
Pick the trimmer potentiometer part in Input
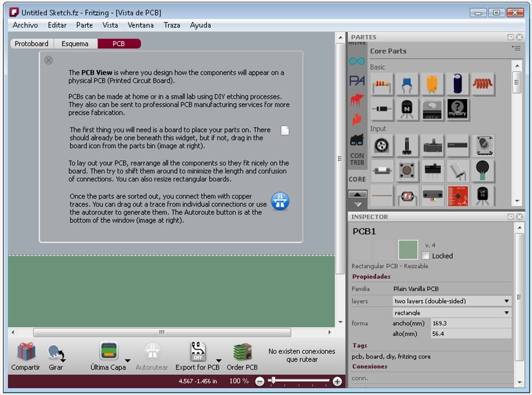pyautogui.click(x=382, y=146)
